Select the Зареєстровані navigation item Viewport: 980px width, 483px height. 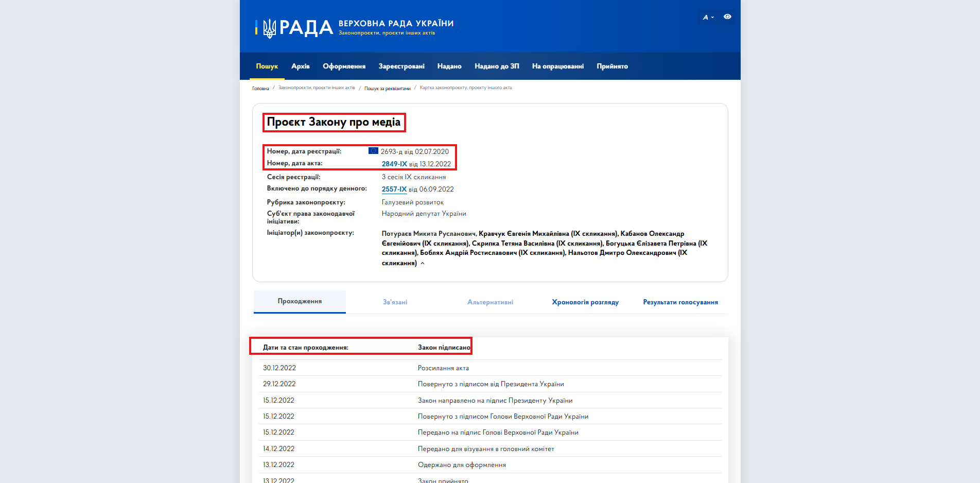pos(401,66)
